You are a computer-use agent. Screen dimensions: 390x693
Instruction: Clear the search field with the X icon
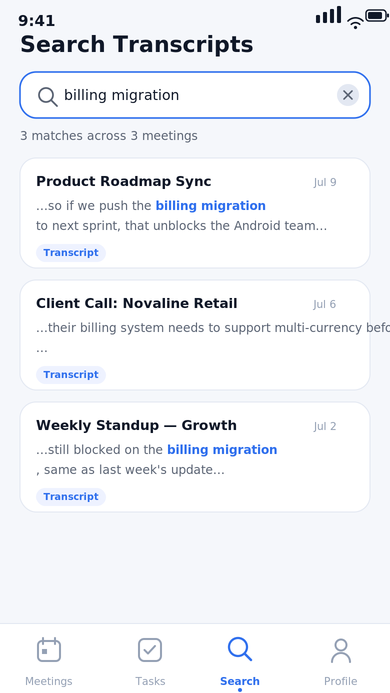click(x=348, y=95)
